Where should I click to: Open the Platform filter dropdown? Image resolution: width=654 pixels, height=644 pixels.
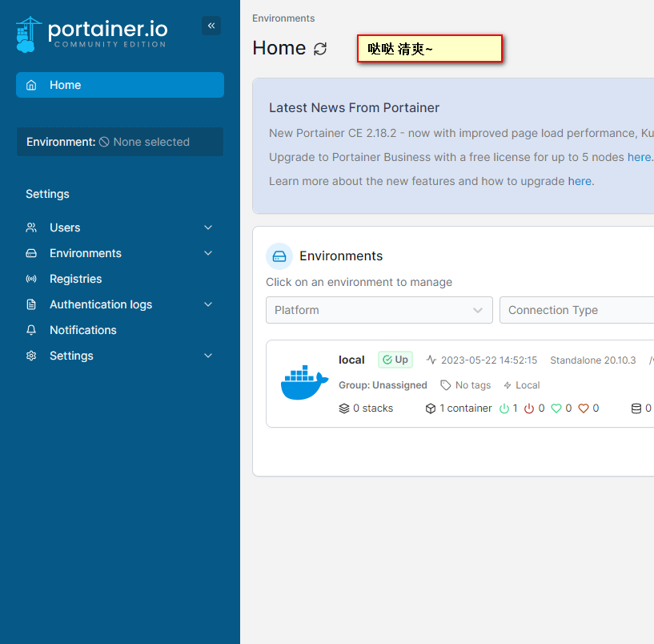379,310
